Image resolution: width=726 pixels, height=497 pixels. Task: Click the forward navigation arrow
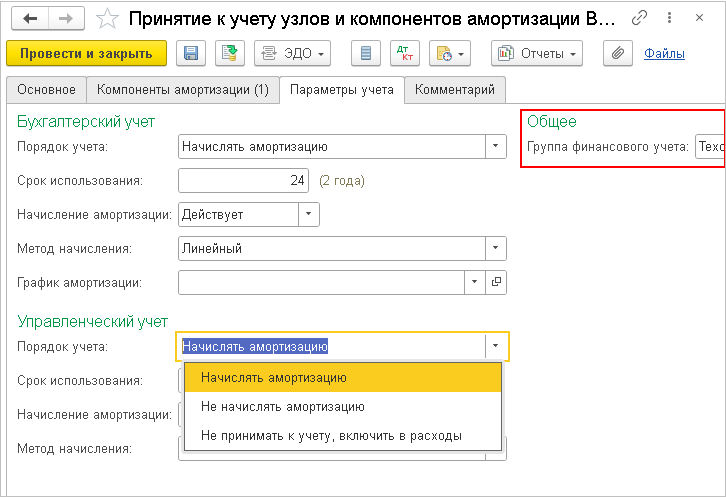(66, 18)
